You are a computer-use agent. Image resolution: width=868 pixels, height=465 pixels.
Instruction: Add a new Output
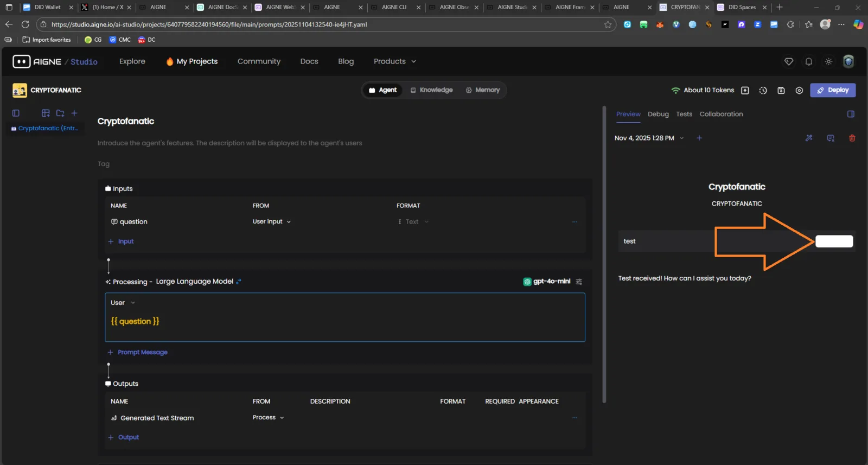(123, 438)
